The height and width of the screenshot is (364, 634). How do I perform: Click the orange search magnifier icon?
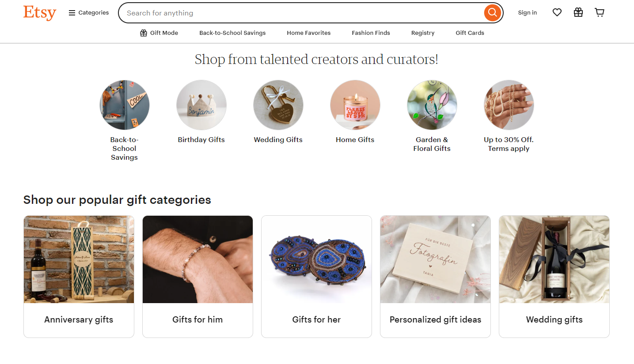coord(492,13)
